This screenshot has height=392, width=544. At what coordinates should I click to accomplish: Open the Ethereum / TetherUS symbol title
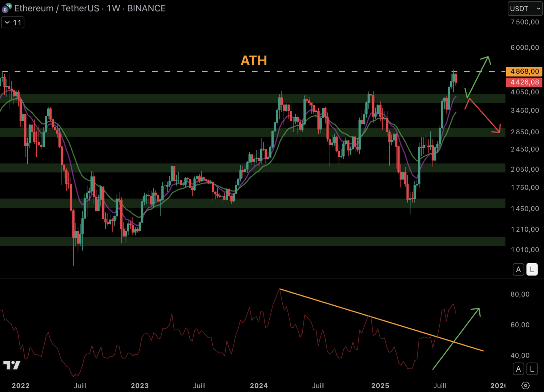[x=90, y=8]
